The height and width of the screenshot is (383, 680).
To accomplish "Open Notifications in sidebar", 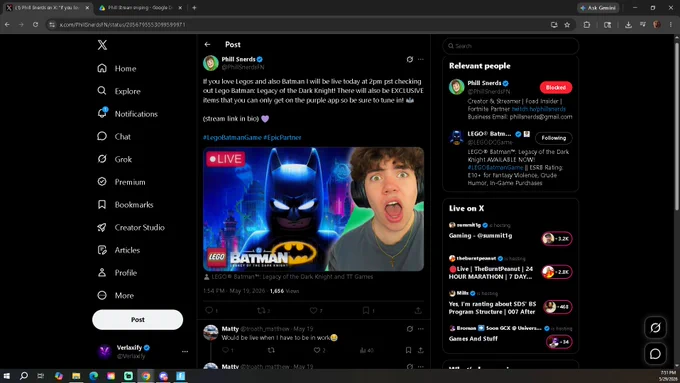I will [x=128, y=114].
